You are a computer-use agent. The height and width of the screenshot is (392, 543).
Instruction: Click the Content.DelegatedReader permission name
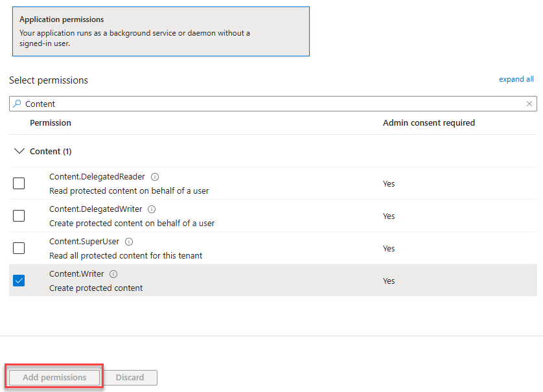point(97,177)
